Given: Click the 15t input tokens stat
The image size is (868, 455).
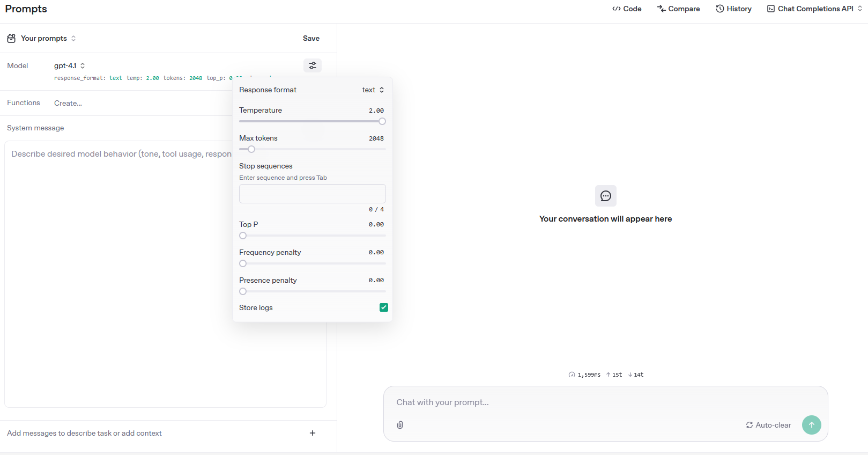Looking at the screenshot, I should (614, 375).
